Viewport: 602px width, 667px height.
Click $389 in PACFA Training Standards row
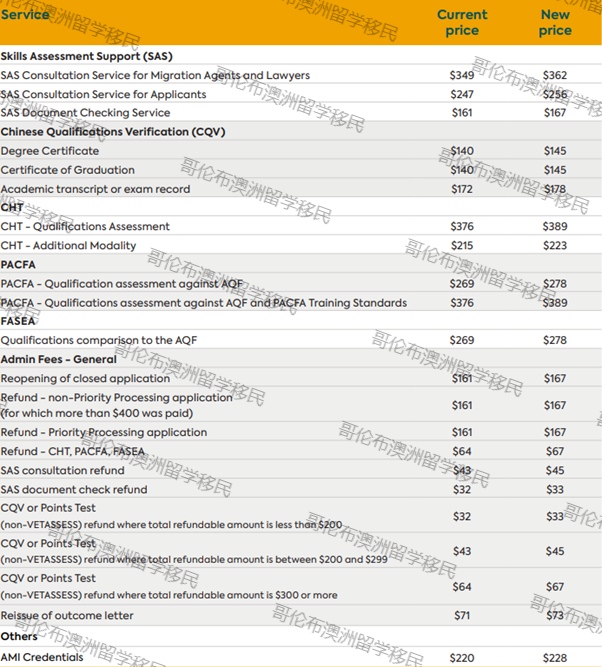click(x=555, y=303)
